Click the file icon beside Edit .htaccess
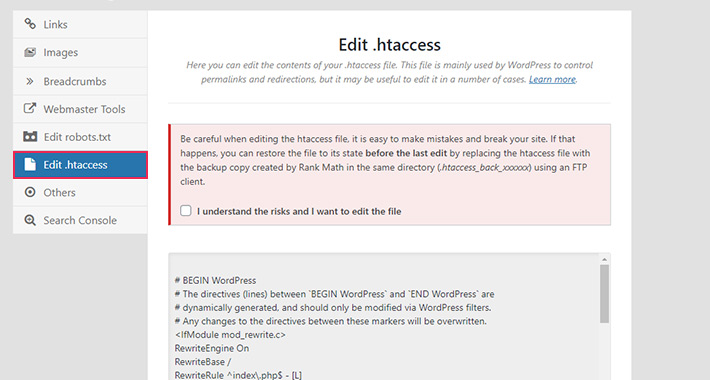Viewport: 710px width, 380px height. (30, 164)
